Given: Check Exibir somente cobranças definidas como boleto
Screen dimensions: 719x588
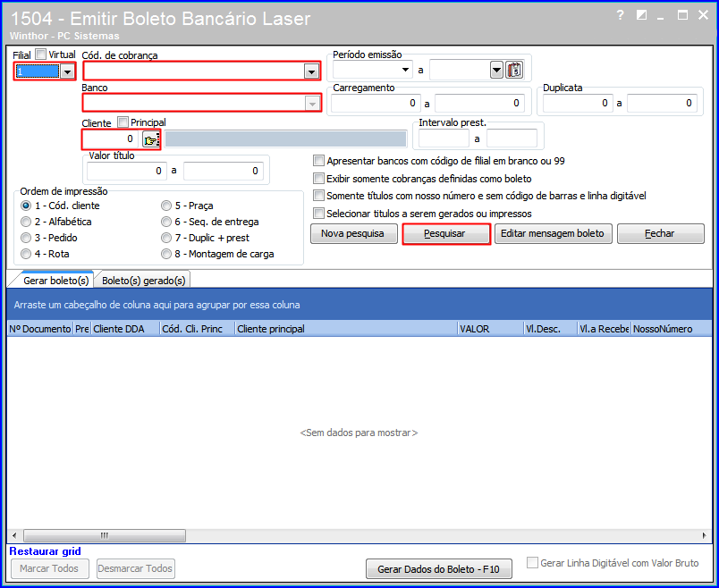Looking at the screenshot, I should pos(318,179).
